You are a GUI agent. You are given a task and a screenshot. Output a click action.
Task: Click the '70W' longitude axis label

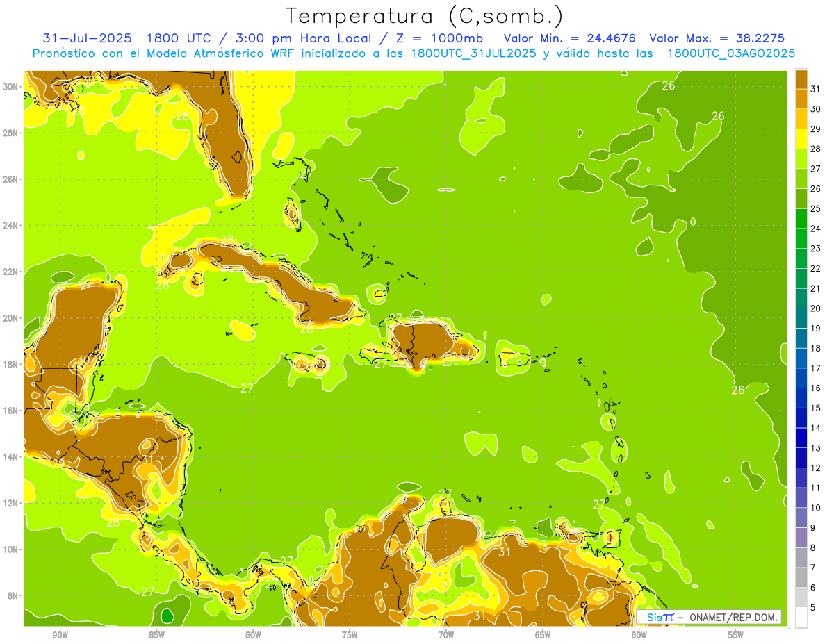coord(446,635)
